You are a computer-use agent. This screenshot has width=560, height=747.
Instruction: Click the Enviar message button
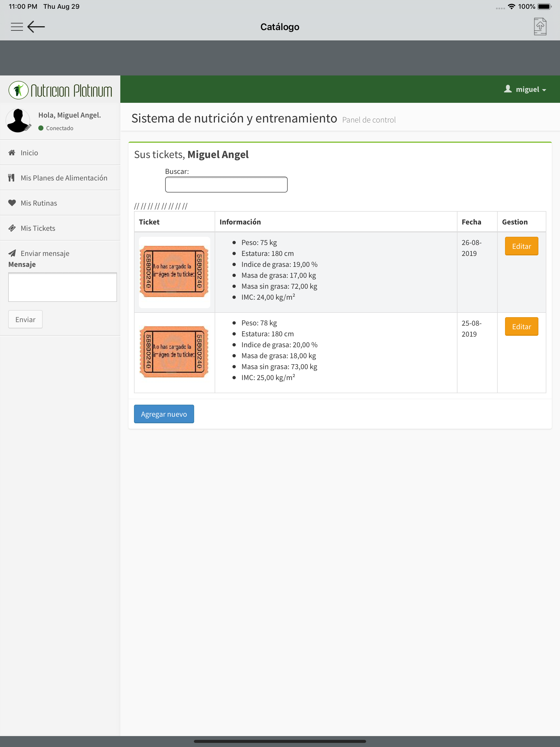(x=25, y=319)
